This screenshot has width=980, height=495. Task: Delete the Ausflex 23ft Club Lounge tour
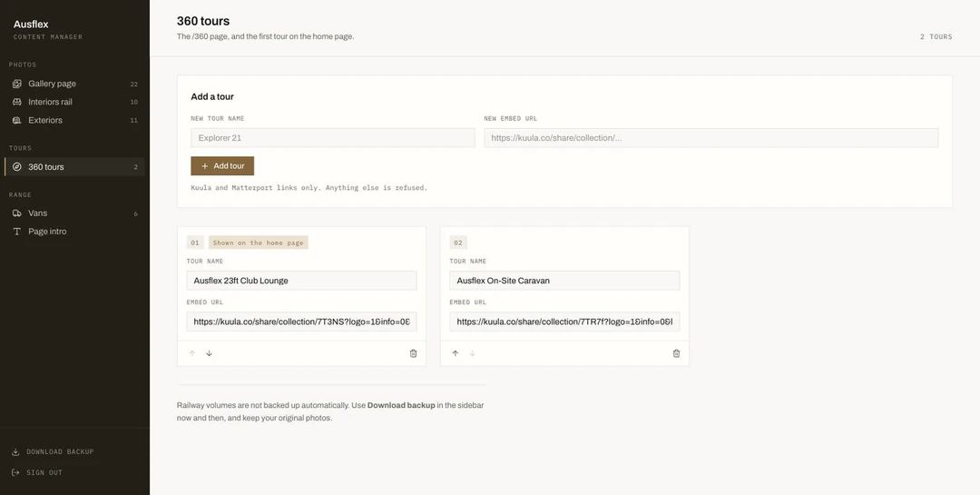(413, 353)
